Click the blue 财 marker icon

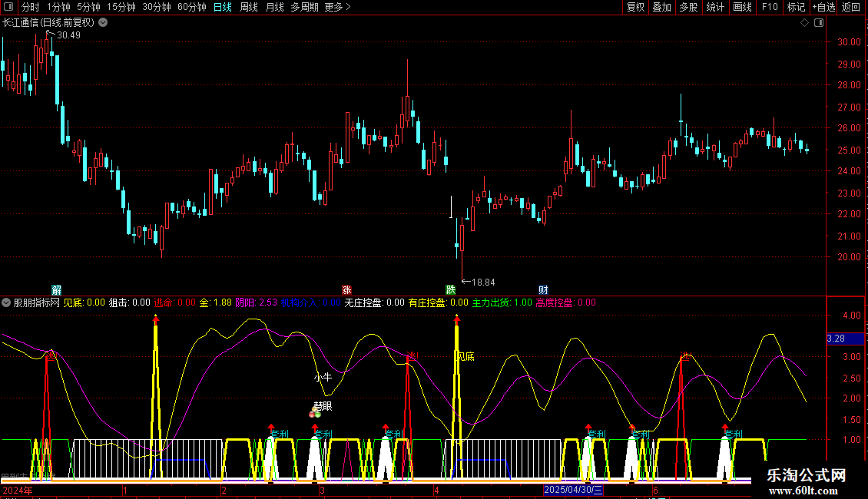coord(543,290)
